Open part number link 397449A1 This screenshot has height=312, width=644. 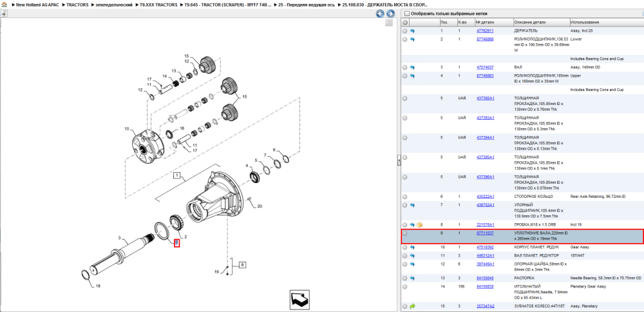485,264
